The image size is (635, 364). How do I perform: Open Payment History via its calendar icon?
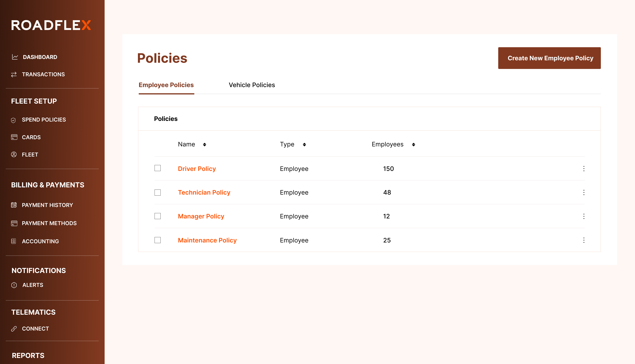coord(14,205)
